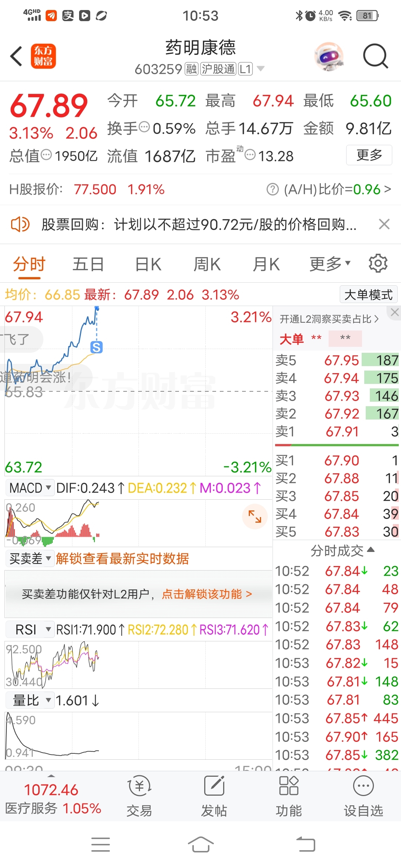Tap the info icon beside 总值
This screenshot has width=401, height=868.
pyautogui.click(x=46, y=154)
